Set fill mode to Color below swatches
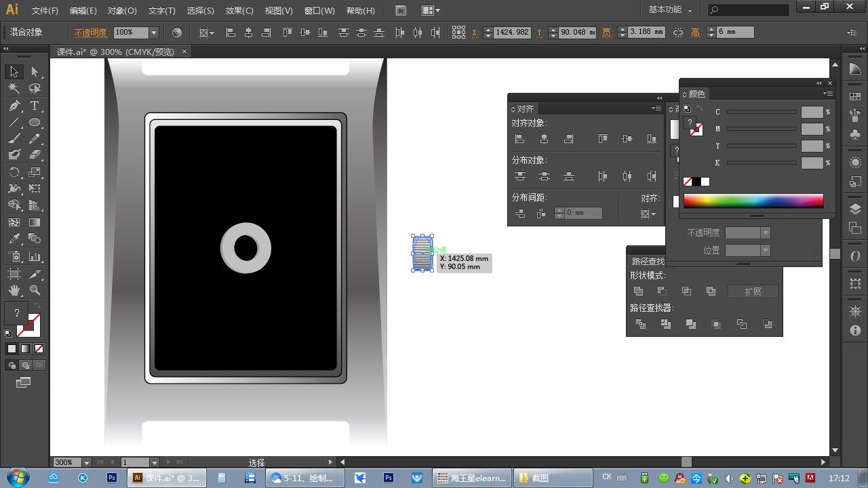The height and width of the screenshot is (488, 868). [12, 348]
